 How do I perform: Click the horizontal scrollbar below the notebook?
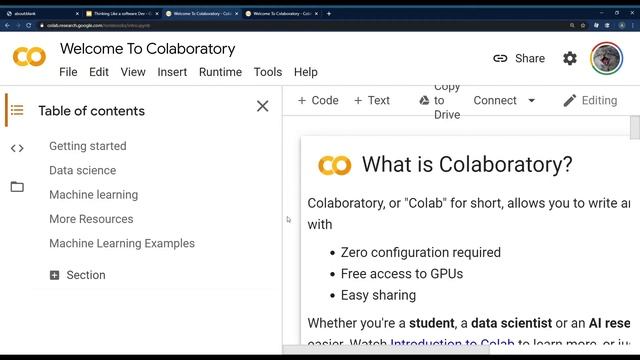point(386,350)
